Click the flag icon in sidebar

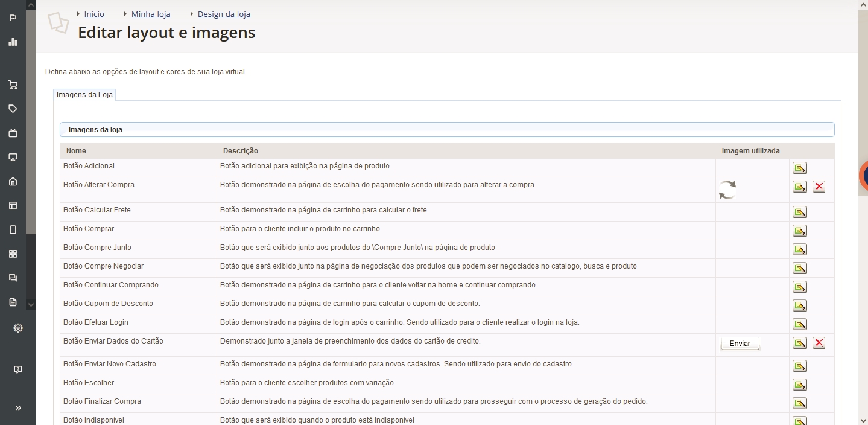point(13,18)
